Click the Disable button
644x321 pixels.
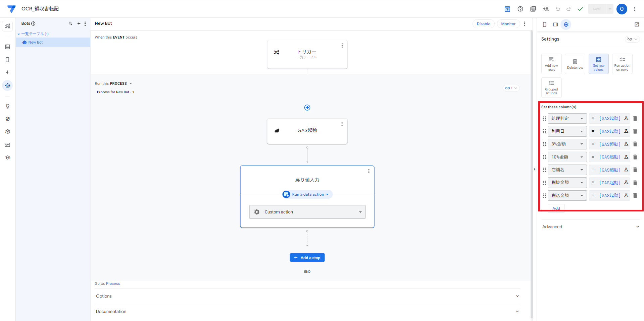point(483,24)
